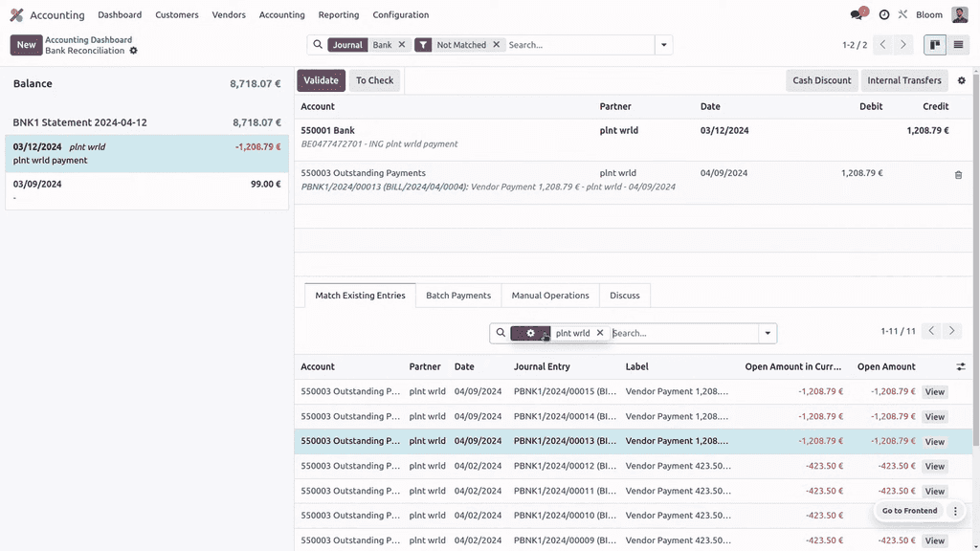Viewport: 980px width, 551px height.
Task: Click the debug tools wrench icon
Action: 902,15
